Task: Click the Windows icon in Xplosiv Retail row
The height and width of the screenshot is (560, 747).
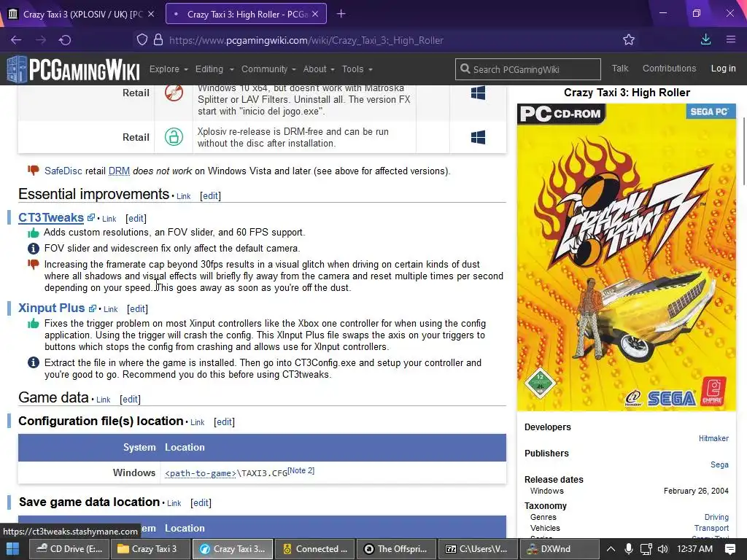Action: 478,137
